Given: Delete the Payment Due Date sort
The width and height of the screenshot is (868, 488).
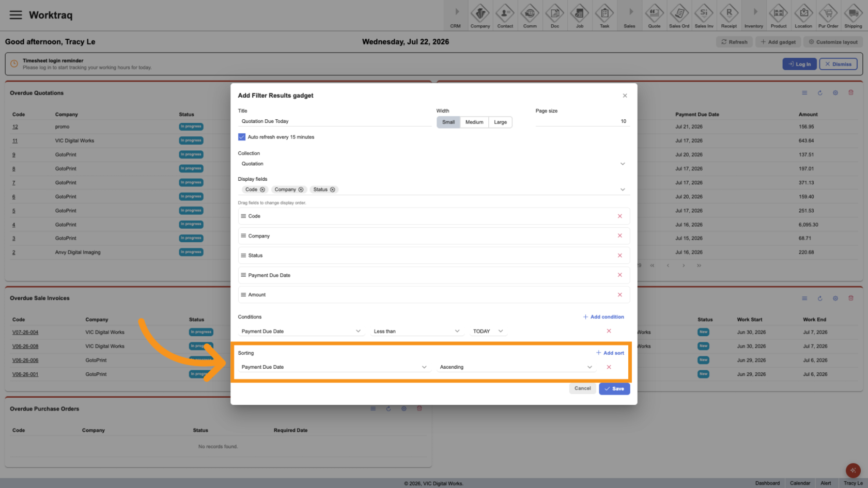Looking at the screenshot, I should [x=609, y=367].
